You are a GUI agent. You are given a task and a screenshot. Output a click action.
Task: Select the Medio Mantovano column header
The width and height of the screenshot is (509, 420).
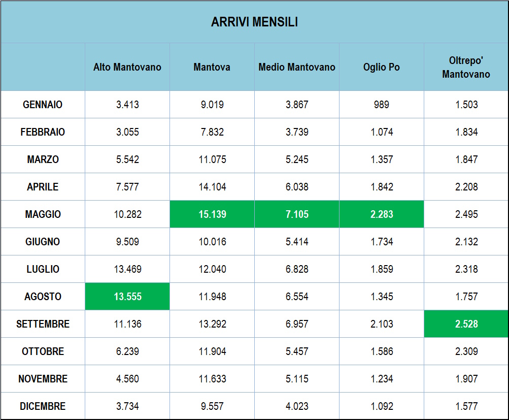[x=297, y=67]
